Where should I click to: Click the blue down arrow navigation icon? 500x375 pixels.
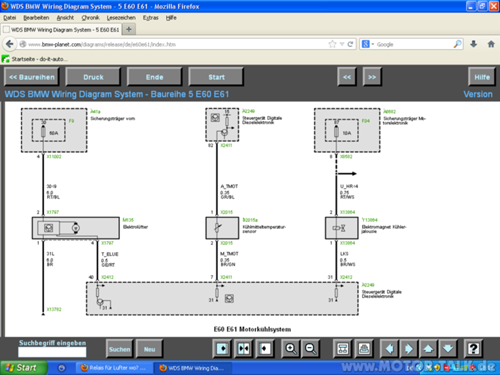[448, 349]
